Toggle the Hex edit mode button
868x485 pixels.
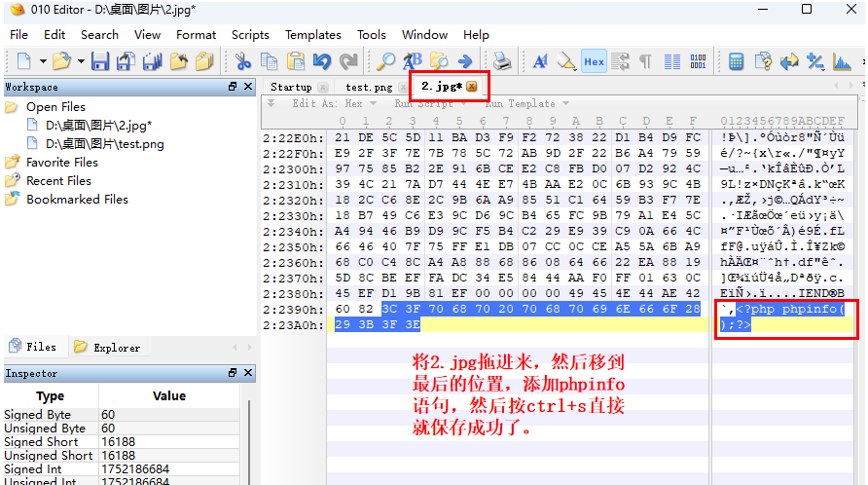pyautogui.click(x=594, y=61)
